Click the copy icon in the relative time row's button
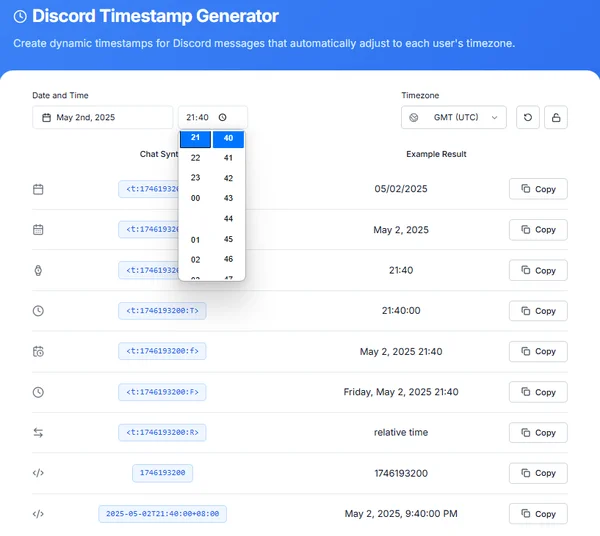This screenshot has width=600, height=536. [526, 432]
